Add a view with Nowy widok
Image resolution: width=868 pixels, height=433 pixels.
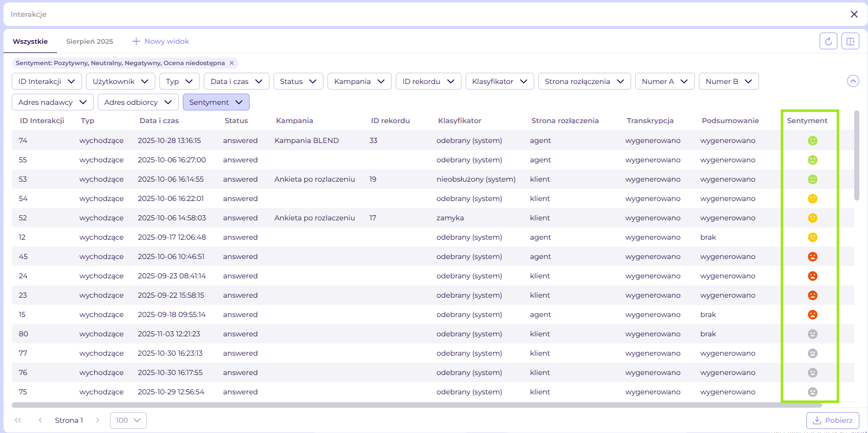coord(160,41)
